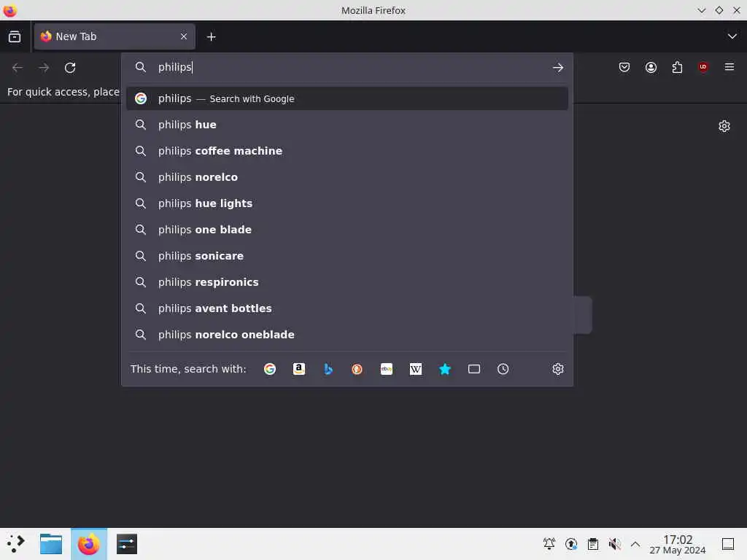Open notifications bell in system tray

tap(549, 544)
